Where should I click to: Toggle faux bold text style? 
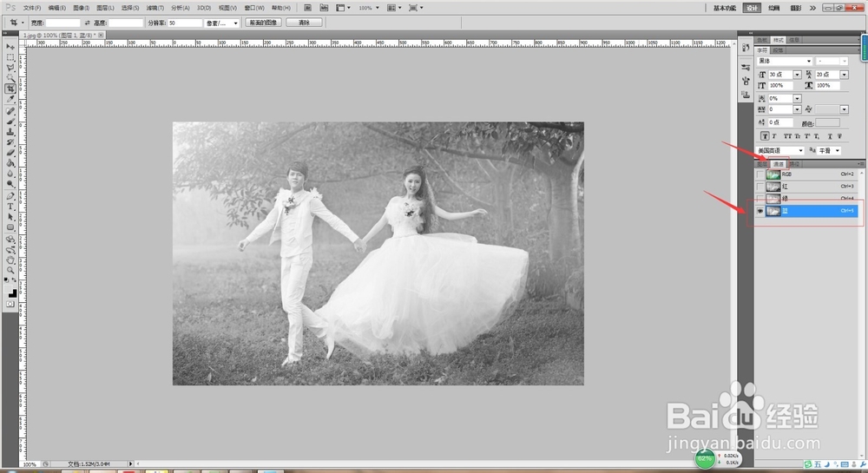pos(765,136)
